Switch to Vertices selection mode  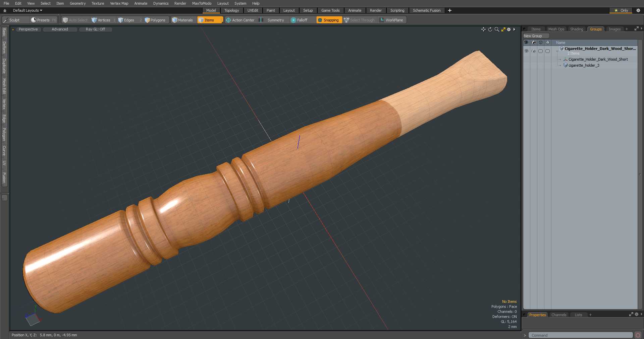[103, 20]
